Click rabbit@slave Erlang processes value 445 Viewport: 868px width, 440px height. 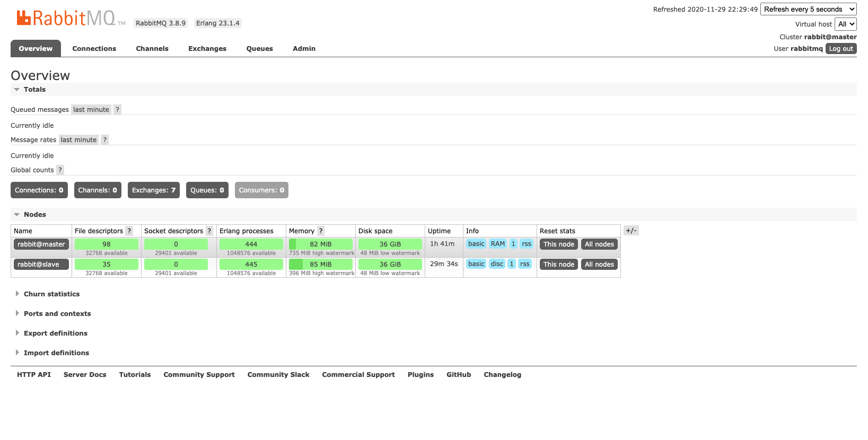pyautogui.click(x=251, y=265)
